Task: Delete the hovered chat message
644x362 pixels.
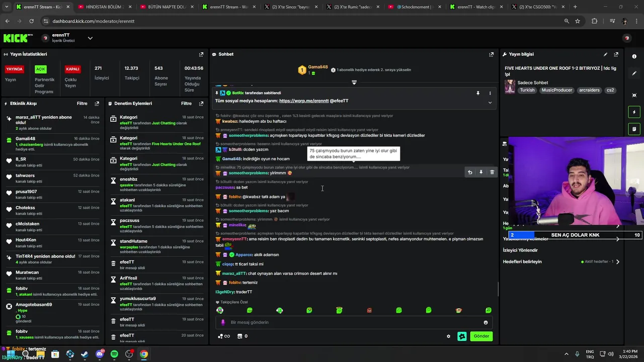Action: tap(492, 172)
